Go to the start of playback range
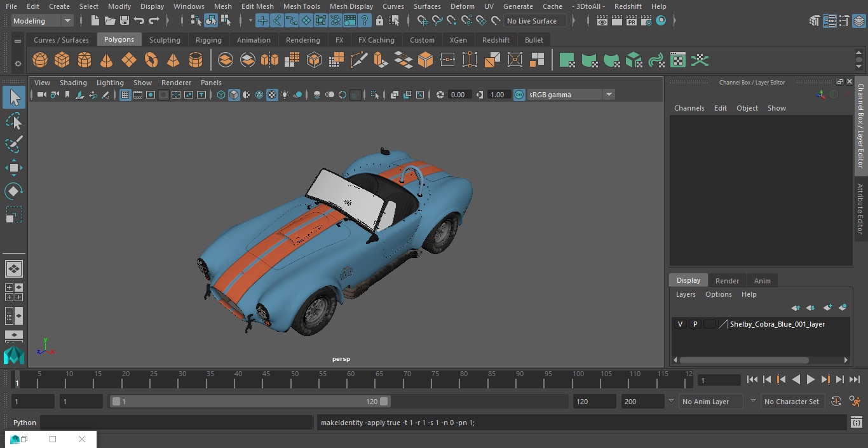Viewport: 868px width, 448px height. pyautogui.click(x=752, y=379)
